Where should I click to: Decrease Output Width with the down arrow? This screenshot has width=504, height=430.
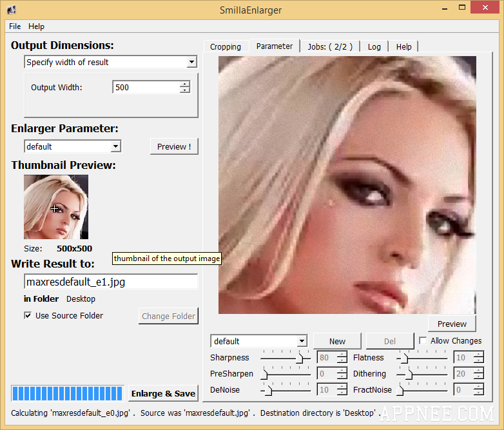(x=185, y=90)
